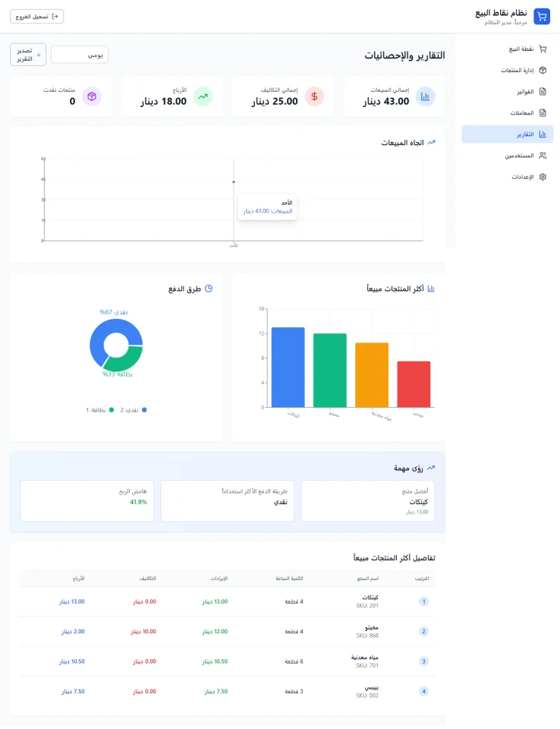Click the 43.00 دينار total sales value
The width and height of the screenshot is (560, 729).
click(x=386, y=101)
